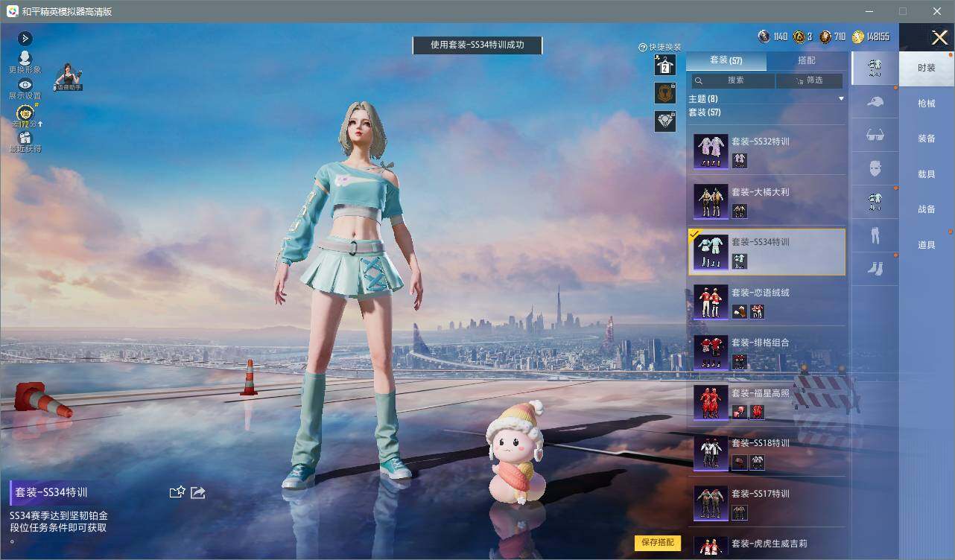955x560 pixels.
Task: Close the wardrobe with the X button
Action: coord(939,37)
